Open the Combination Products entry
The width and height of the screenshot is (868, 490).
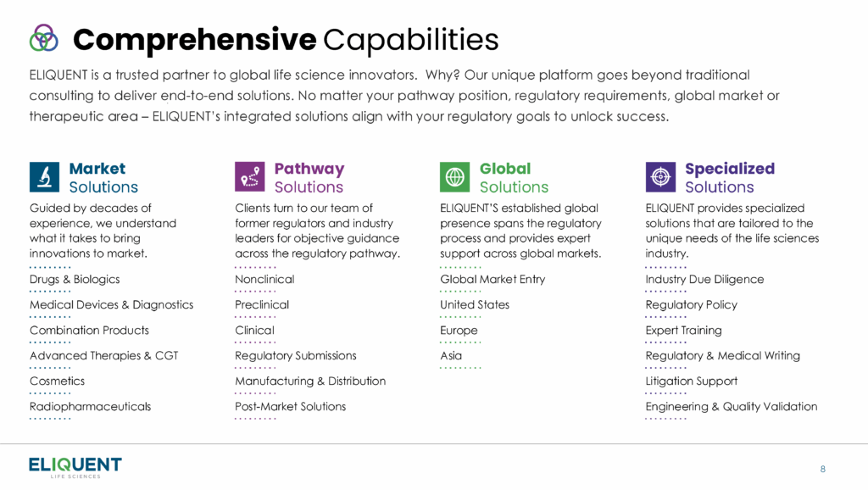click(89, 331)
